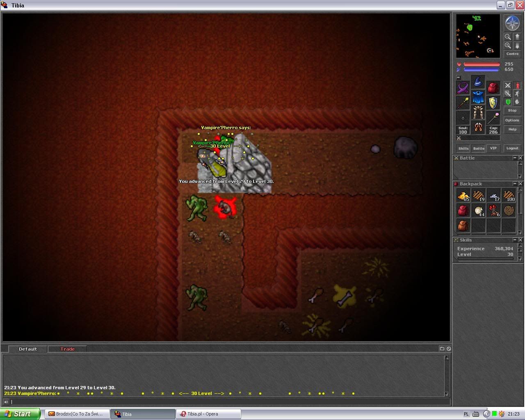Click the chat message input field
This screenshot has width=525, height=420.
pos(230,402)
